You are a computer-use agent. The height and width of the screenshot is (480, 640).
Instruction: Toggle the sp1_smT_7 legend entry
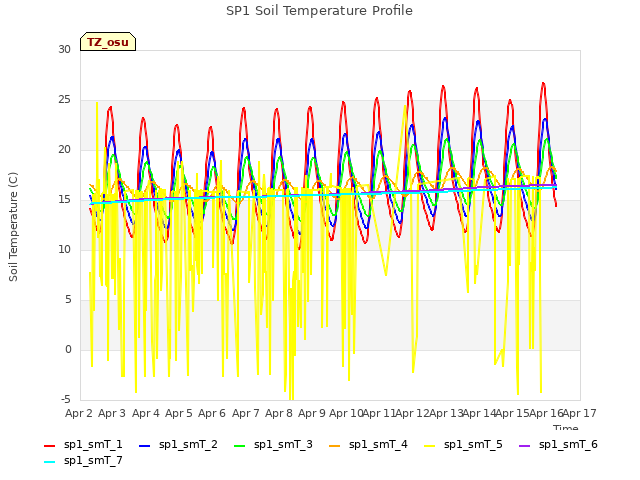(83, 460)
